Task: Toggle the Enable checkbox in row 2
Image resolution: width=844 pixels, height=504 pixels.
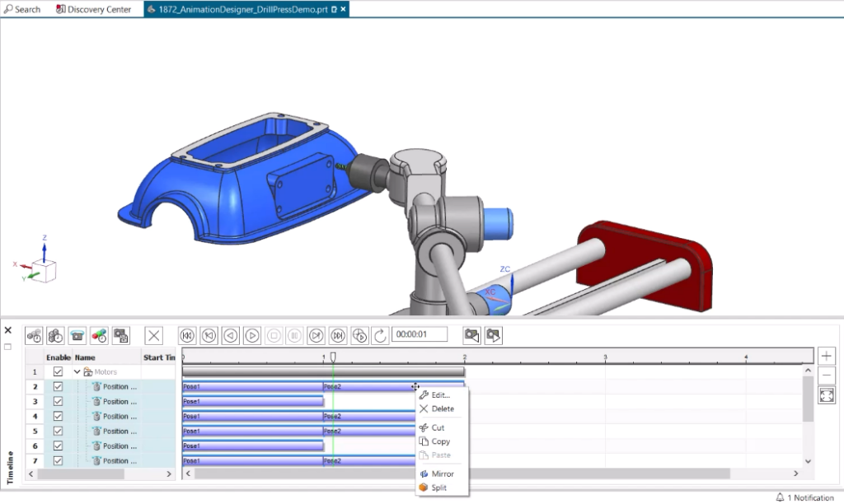Action: click(x=58, y=387)
